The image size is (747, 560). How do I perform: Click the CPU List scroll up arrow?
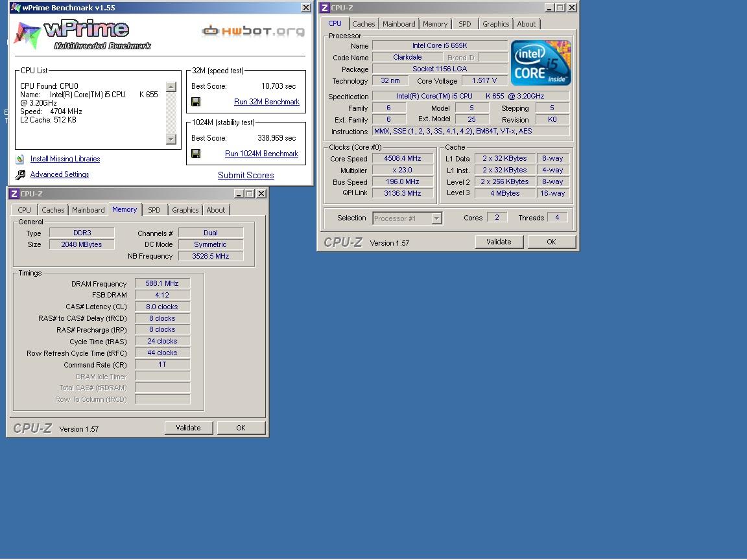pyautogui.click(x=171, y=87)
